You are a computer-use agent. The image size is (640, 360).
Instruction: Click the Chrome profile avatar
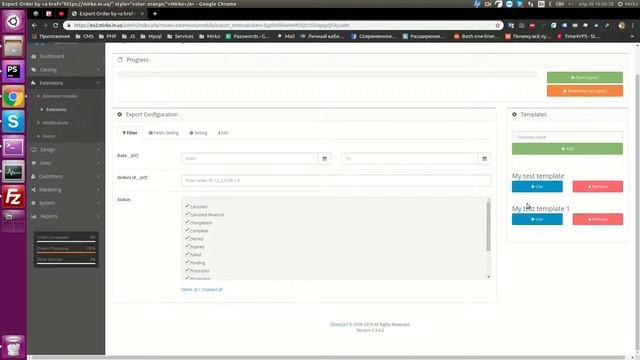coord(622,25)
